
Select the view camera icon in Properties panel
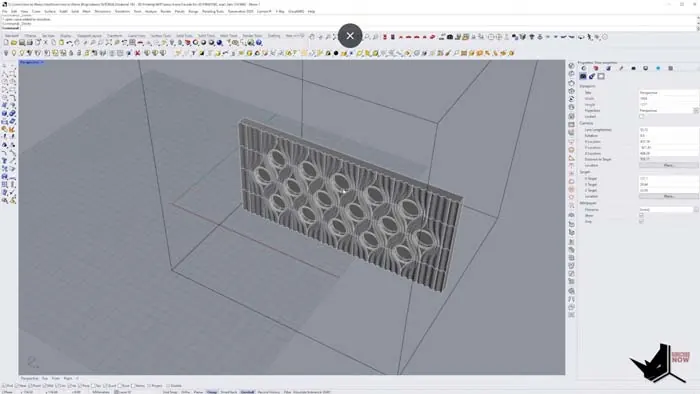pos(583,76)
